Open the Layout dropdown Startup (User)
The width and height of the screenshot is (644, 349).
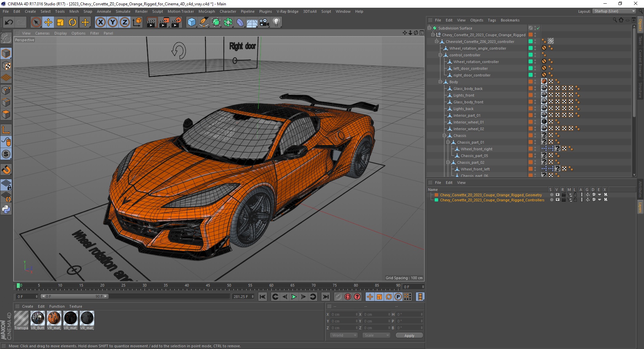point(614,11)
